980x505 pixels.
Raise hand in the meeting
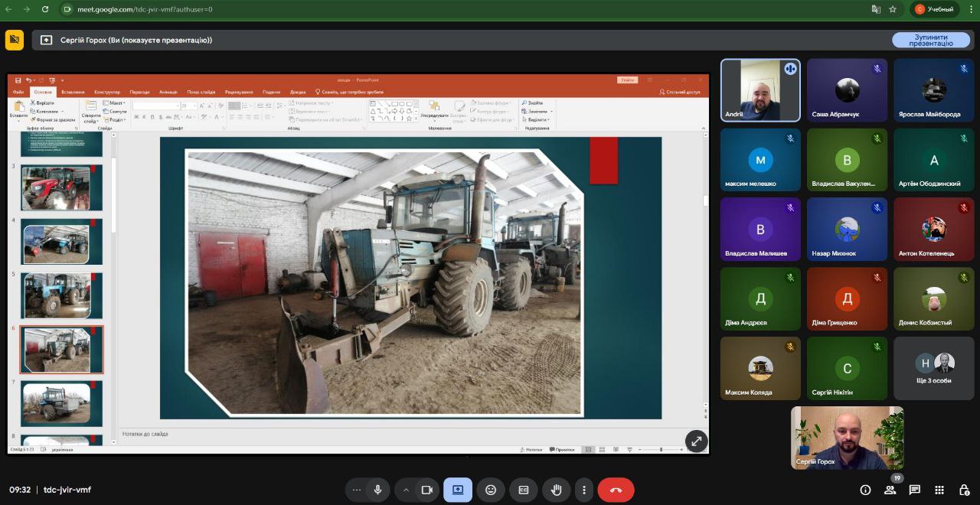point(557,490)
